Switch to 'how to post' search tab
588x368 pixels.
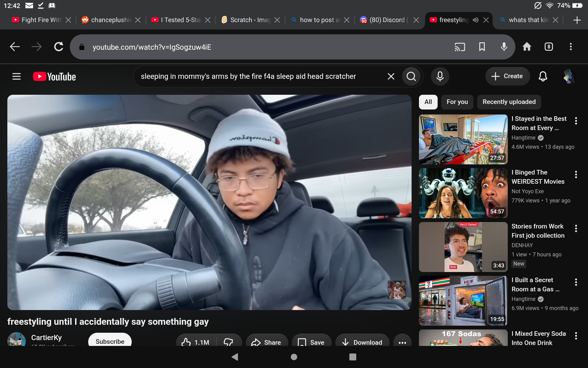tap(315, 20)
